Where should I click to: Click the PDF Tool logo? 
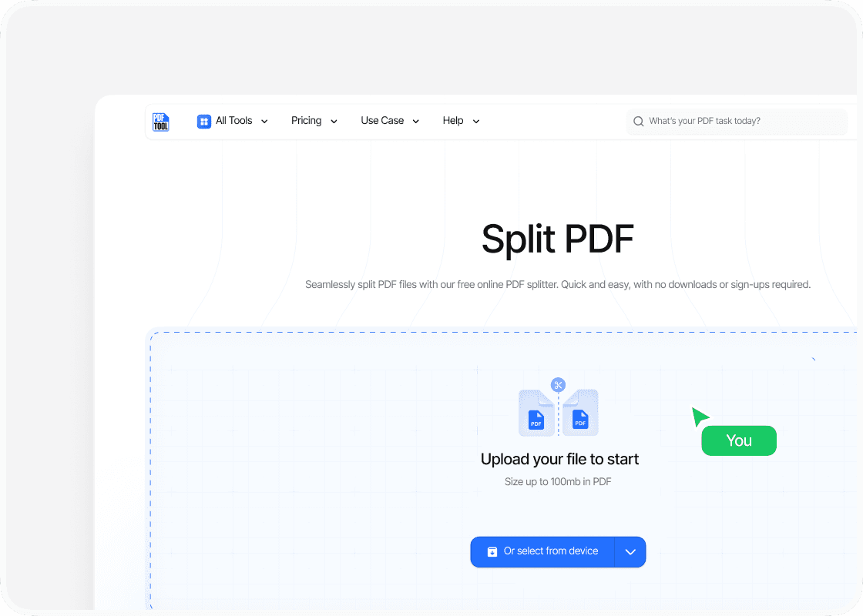(160, 122)
